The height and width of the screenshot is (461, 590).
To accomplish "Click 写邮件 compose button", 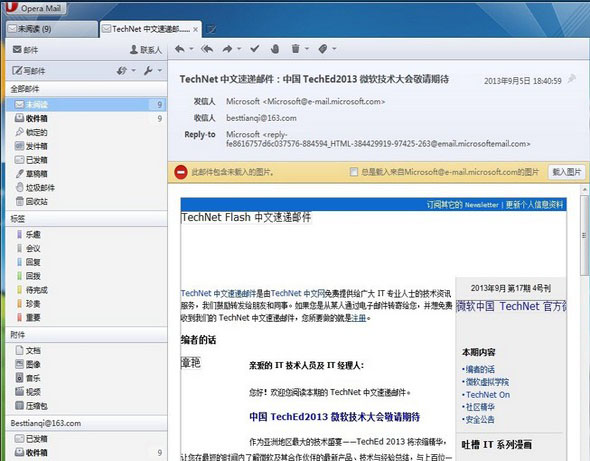I will coord(29,70).
